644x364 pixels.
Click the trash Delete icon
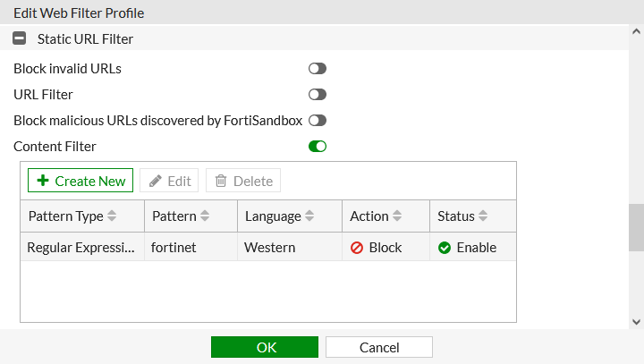coord(222,181)
